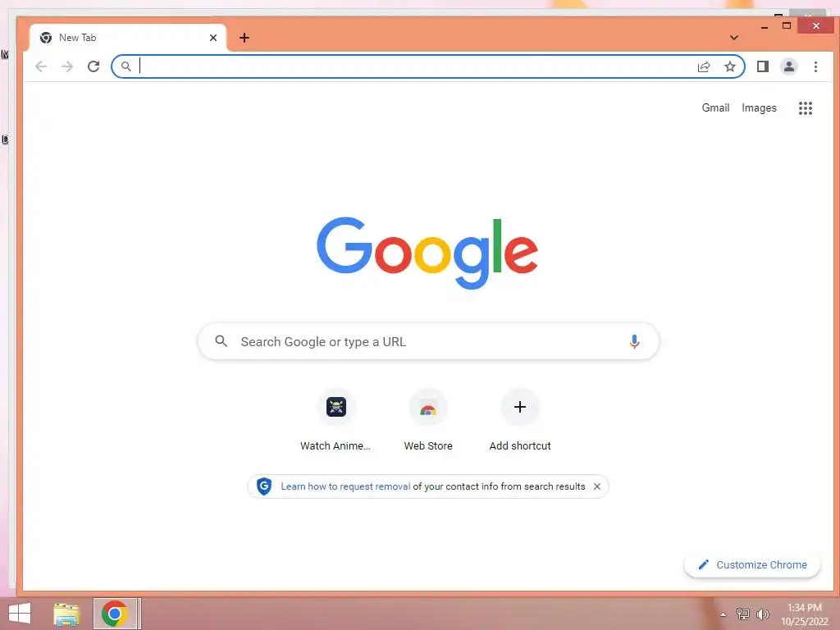Click the Search Google or type a URL box
840x630 pixels.
[428, 341]
